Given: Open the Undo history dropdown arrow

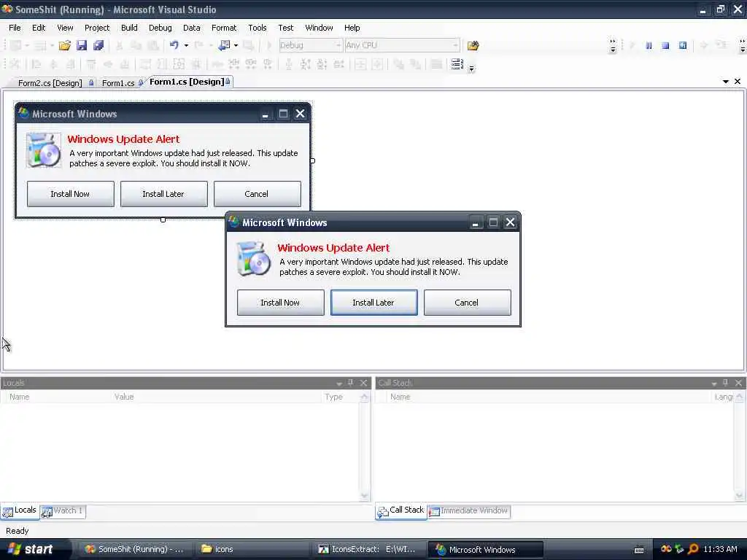Looking at the screenshot, I should (186, 46).
